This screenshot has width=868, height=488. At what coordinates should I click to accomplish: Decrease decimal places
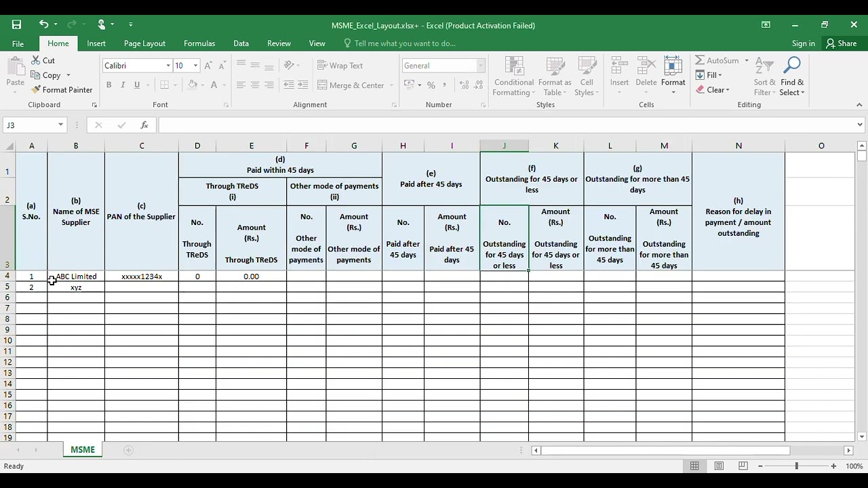(479, 85)
